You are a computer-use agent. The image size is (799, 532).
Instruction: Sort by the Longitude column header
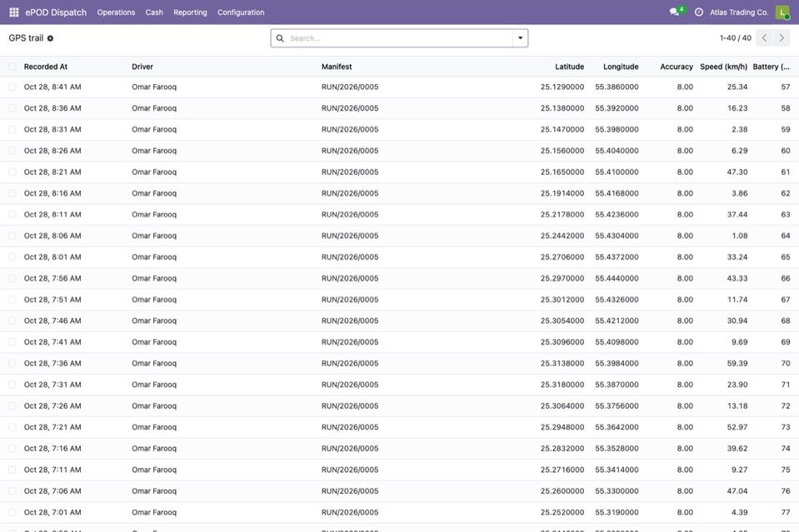coord(621,67)
